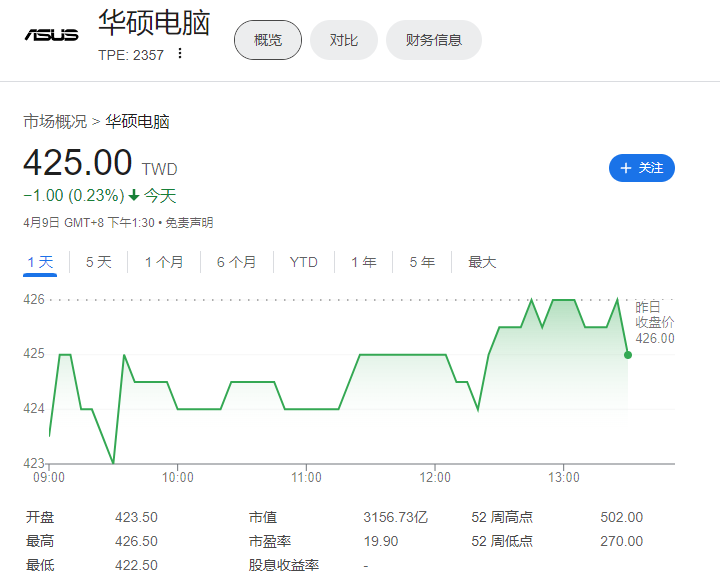720x586 pixels.
Task: Show the YTD chart range
Action: (x=304, y=262)
